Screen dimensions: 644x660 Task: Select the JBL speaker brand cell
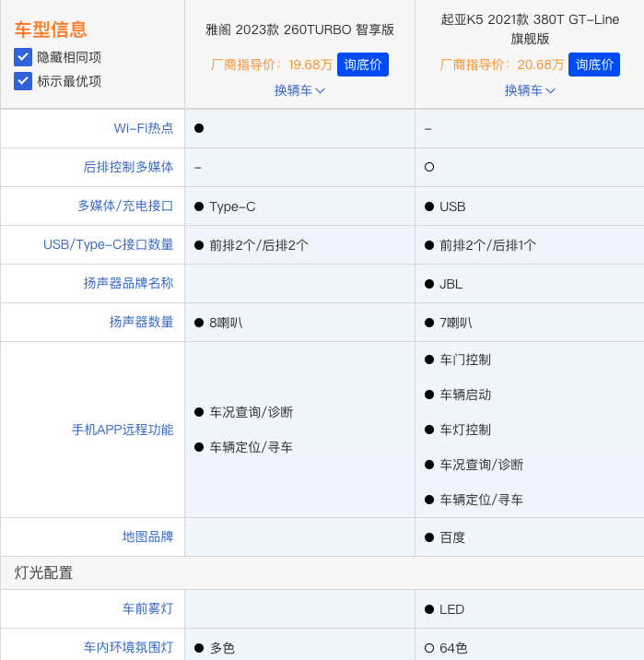[x=451, y=284]
